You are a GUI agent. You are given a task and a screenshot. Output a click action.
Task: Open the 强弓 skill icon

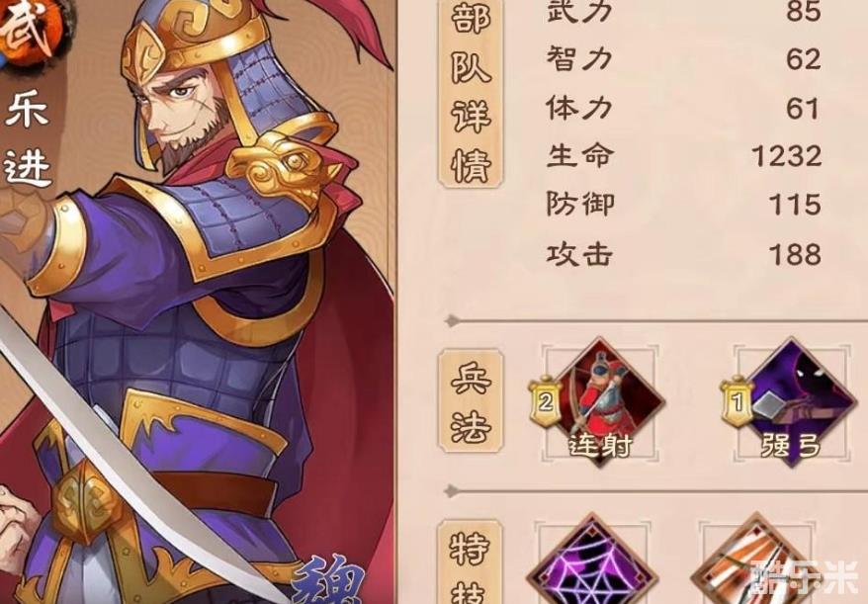792,402
